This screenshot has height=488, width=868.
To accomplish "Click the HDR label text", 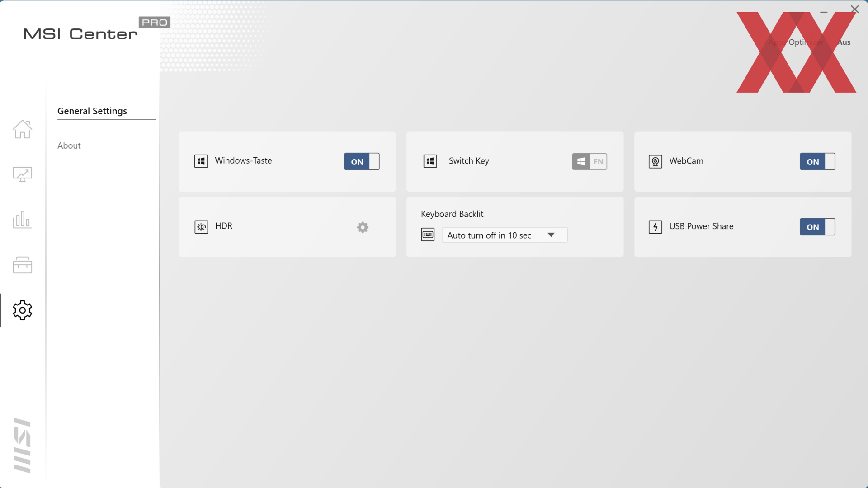I will [x=224, y=226].
